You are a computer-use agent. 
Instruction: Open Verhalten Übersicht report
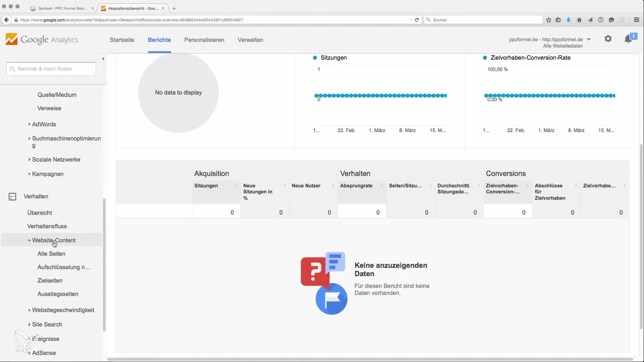pyautogui.click(x=40, y=213)
